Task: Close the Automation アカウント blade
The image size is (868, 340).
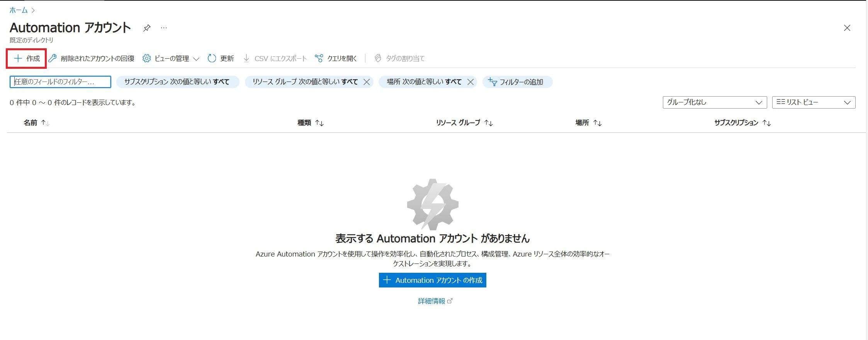Action: [x=847, y=28]
